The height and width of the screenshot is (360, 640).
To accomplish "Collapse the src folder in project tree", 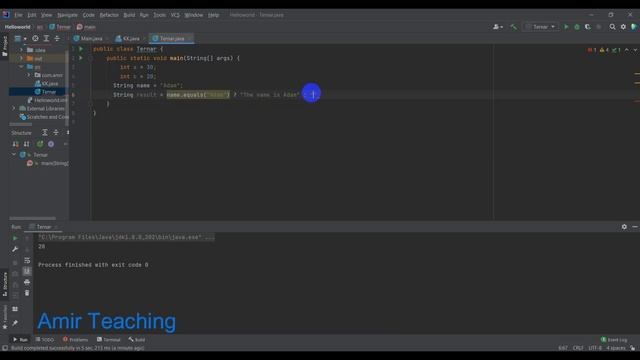I will coord(21,67).
